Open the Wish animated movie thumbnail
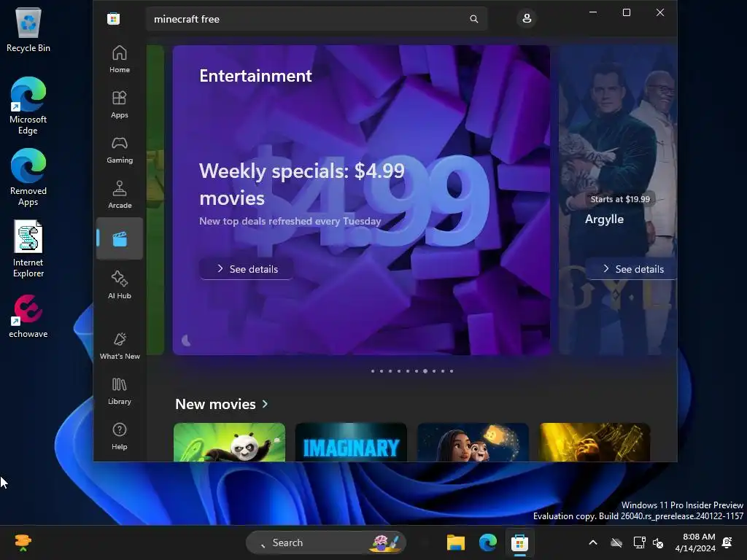The height and width of the screenshot is (560, 747). pos(473,442)
